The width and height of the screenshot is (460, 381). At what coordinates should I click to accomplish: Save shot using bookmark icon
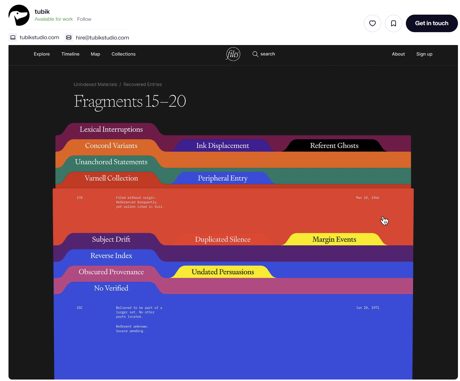[393, 23]
